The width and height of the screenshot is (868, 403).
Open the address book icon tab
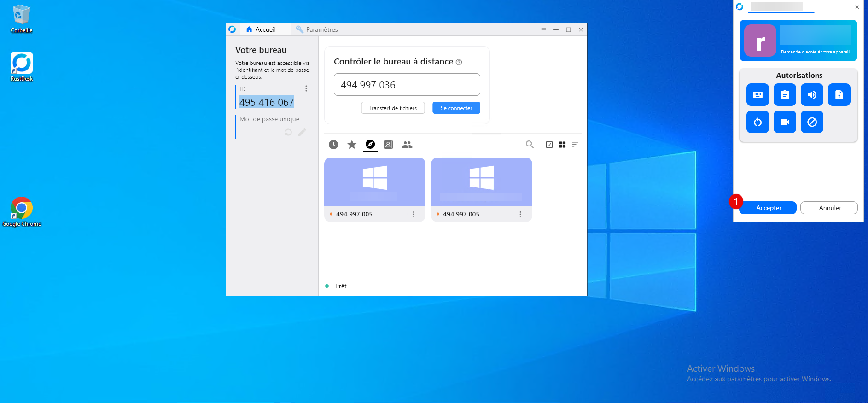(389, 145)
